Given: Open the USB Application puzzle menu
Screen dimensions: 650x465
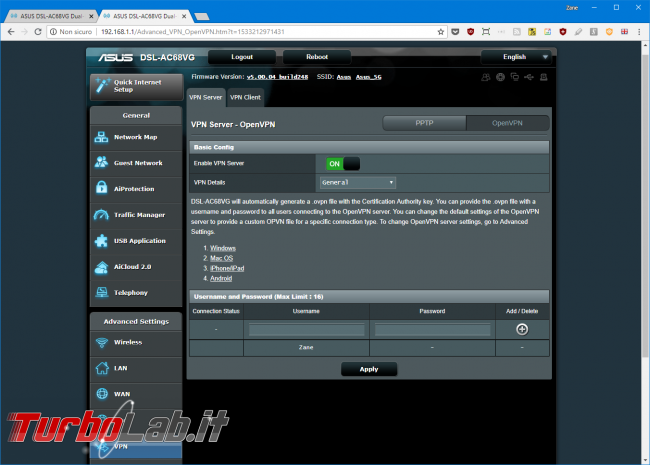Looking at the screenshot, I should [136, 241].
